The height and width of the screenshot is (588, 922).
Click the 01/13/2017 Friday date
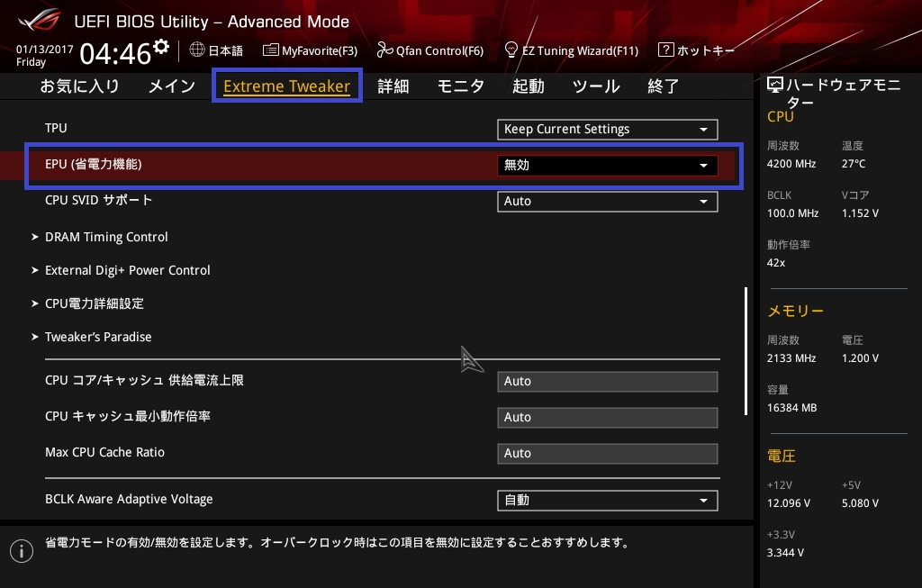tap(45, 55)
